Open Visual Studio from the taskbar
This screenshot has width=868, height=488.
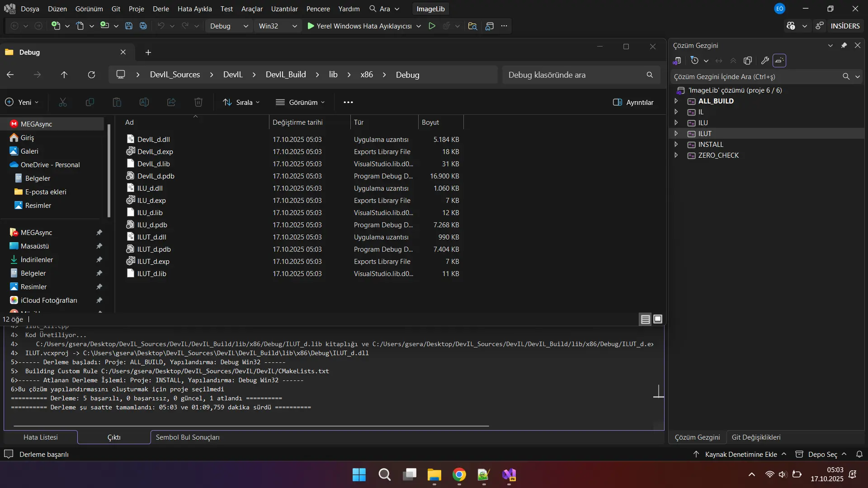pos(509,475)
